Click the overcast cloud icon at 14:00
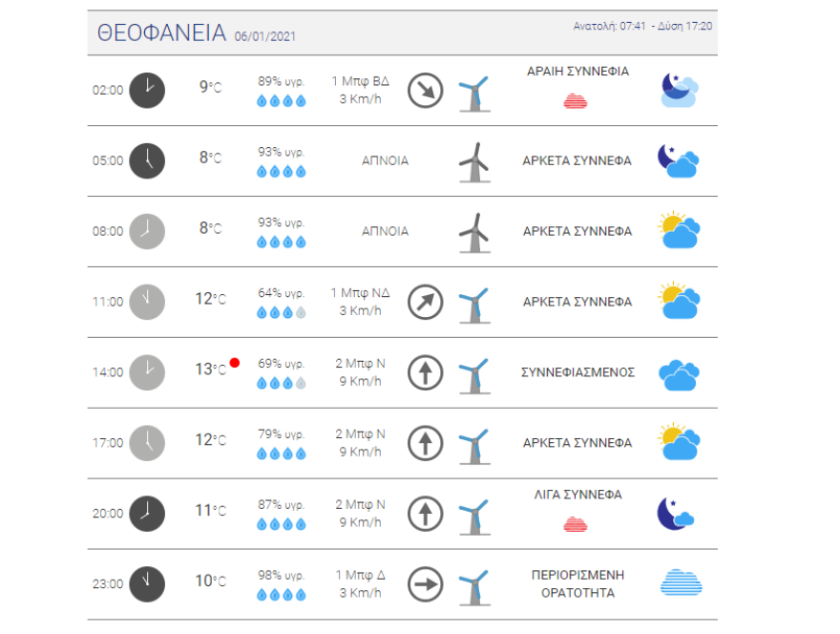Viewport: 840px width, 634px height. [680, 373]
